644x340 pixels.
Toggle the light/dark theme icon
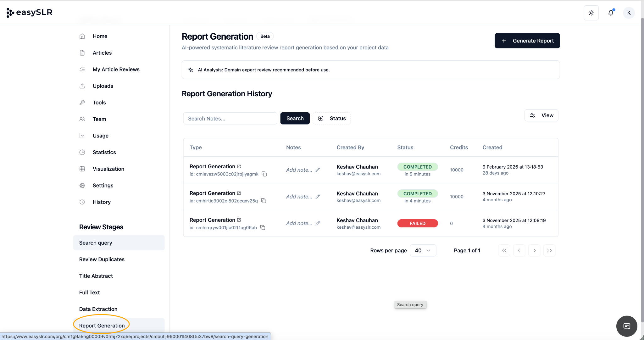tap(591, 13)
